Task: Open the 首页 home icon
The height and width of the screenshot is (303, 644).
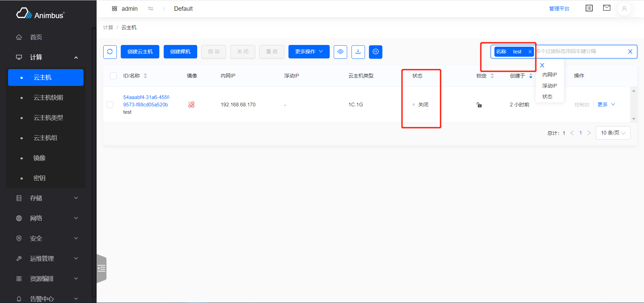Action: tap(19, 37)
